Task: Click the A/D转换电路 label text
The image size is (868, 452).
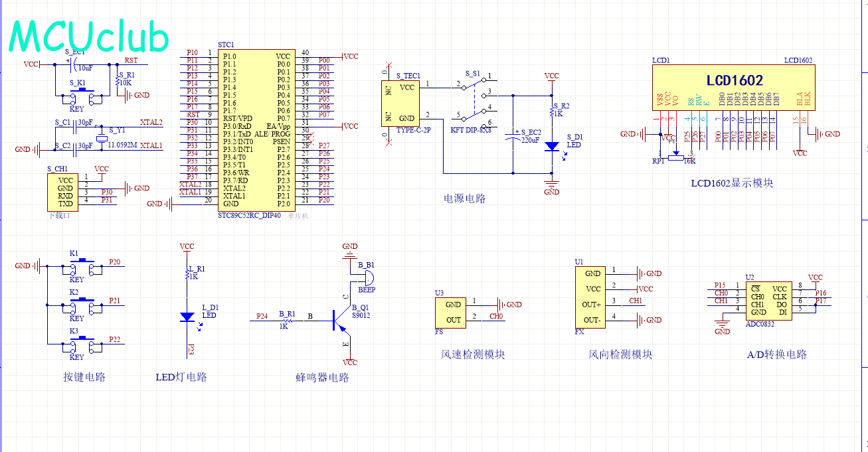Action: point(776,354)
